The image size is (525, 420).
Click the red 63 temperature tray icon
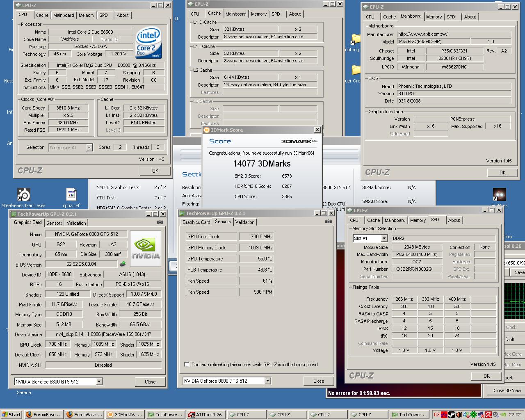pyautogui.click(x=437, y=415)
